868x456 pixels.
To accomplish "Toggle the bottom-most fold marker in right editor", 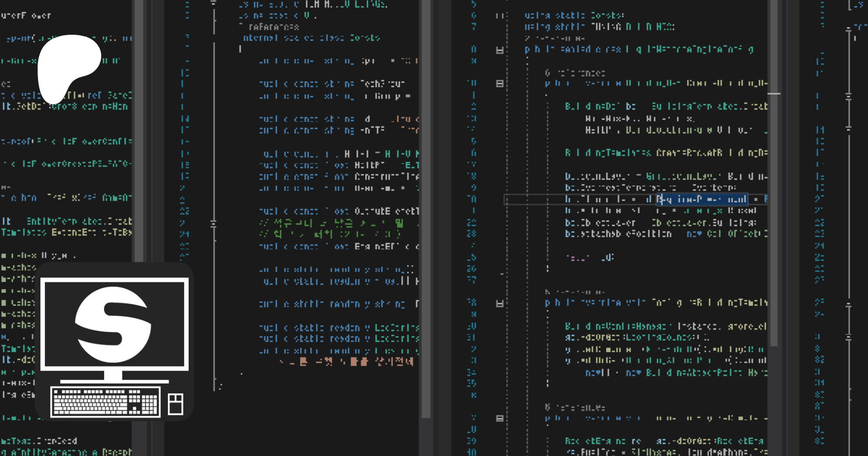I will click(500, 418).
